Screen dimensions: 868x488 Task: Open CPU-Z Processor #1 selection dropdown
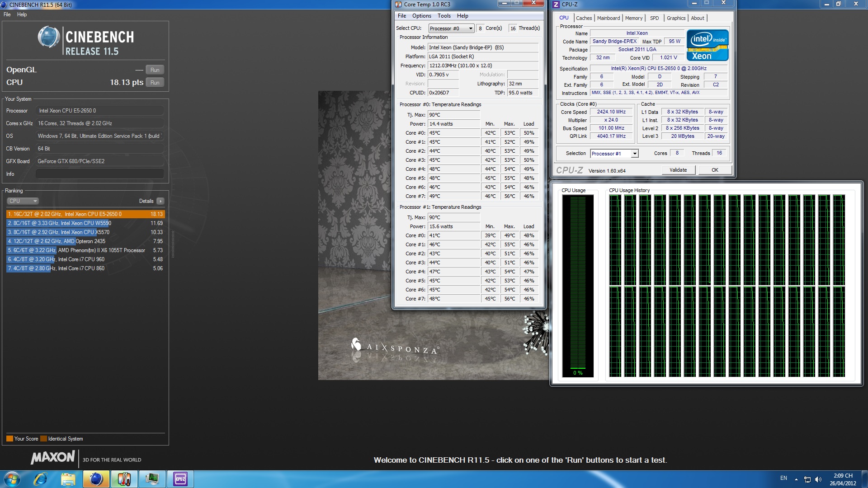614,154
